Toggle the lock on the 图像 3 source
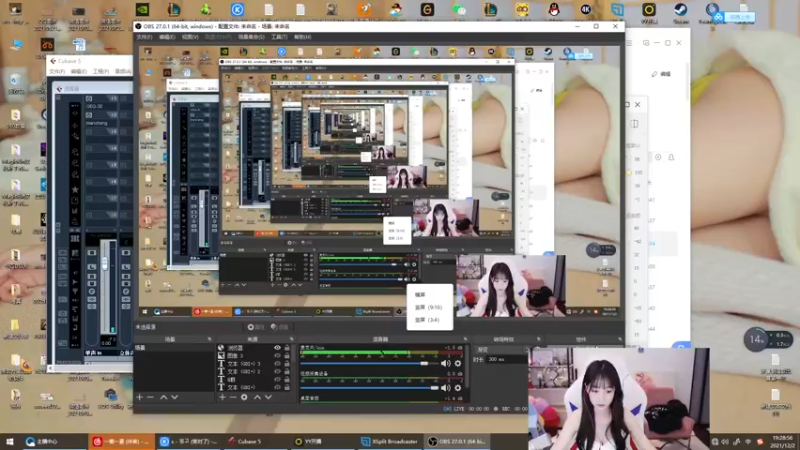 tap(287, 356)
